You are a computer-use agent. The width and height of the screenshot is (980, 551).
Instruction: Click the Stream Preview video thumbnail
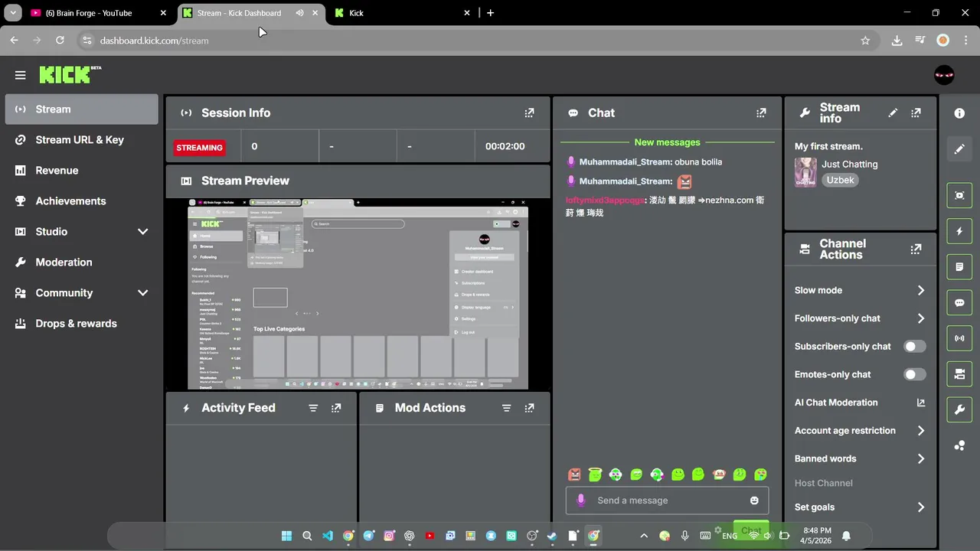pyautogui.click(x=358, y=294)
